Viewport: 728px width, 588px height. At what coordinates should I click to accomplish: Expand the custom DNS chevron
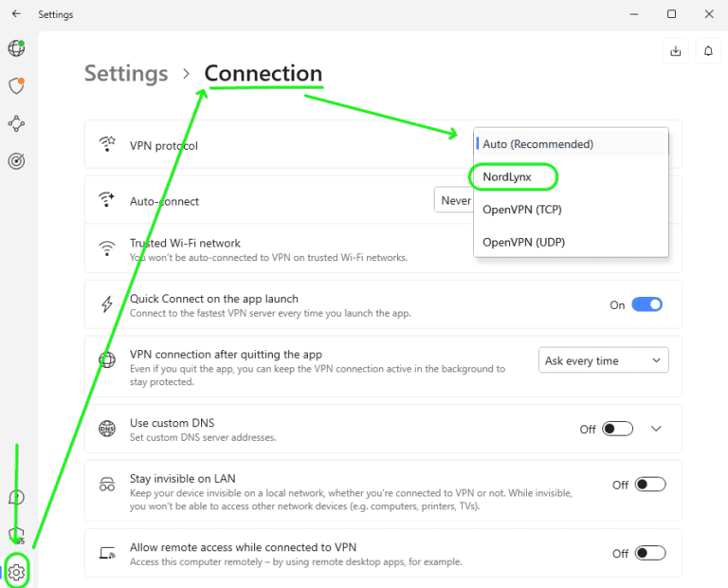656,429
